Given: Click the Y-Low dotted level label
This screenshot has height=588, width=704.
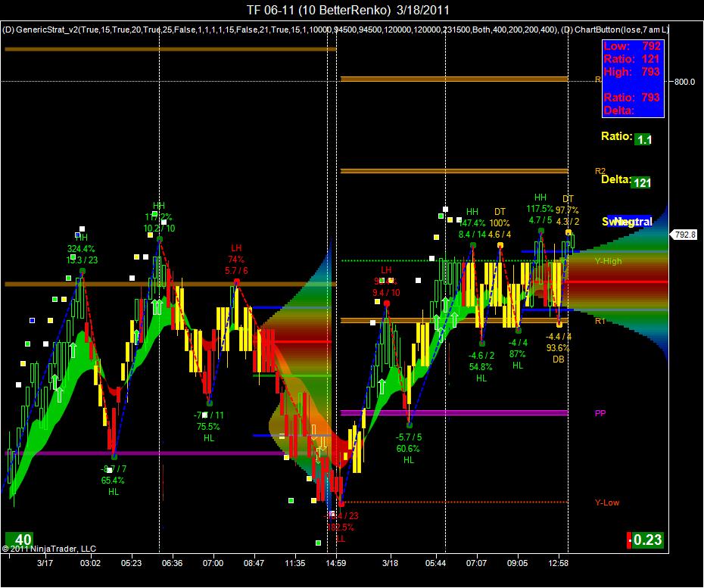Looking at the screenshot, I should pyautogui.click(x=607, y=502).
